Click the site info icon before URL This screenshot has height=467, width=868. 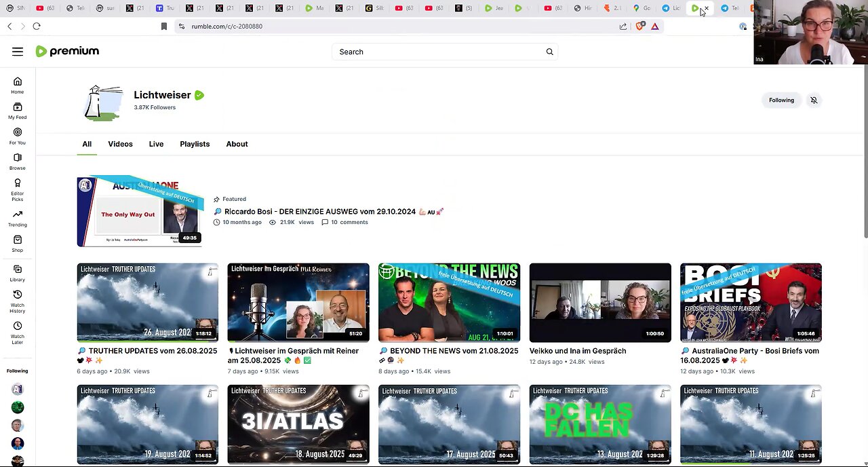(181, 26)
